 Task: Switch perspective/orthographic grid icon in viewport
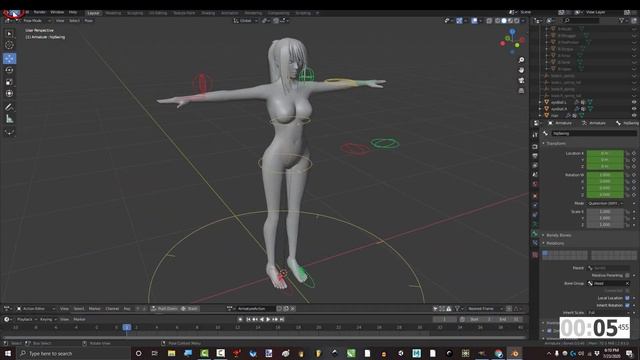tap(521, 91)
